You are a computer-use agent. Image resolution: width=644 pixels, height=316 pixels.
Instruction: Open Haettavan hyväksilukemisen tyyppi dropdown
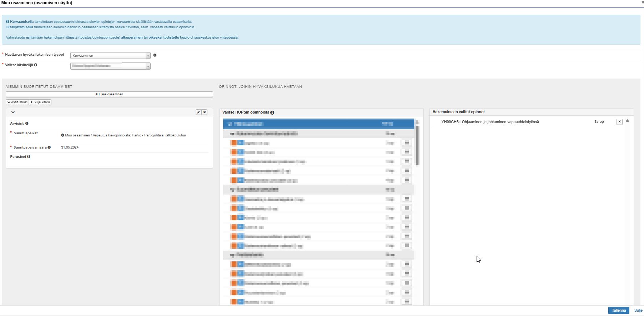(110, 56)
